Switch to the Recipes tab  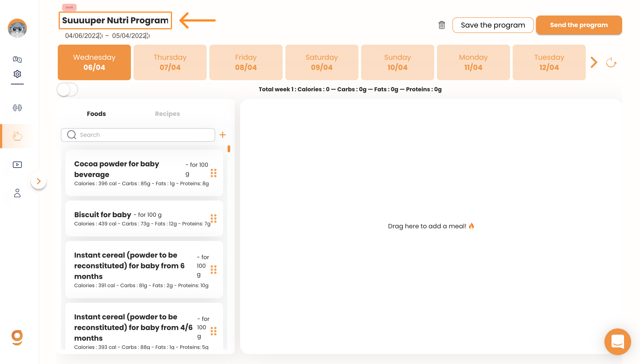click(x=167, y=114)
